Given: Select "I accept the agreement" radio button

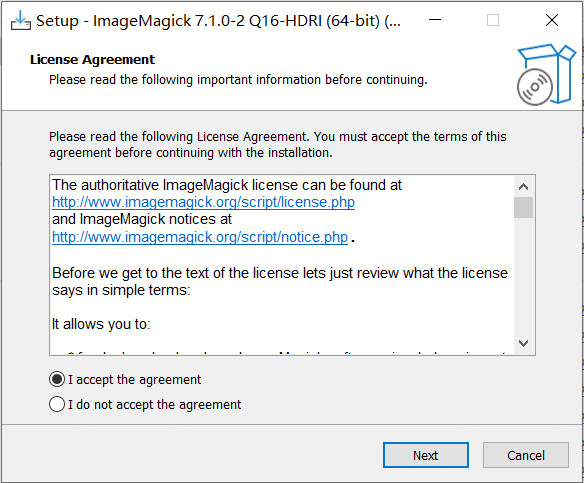Looking at the screenshot, I should pyautogui.click(x=57, y=379).
